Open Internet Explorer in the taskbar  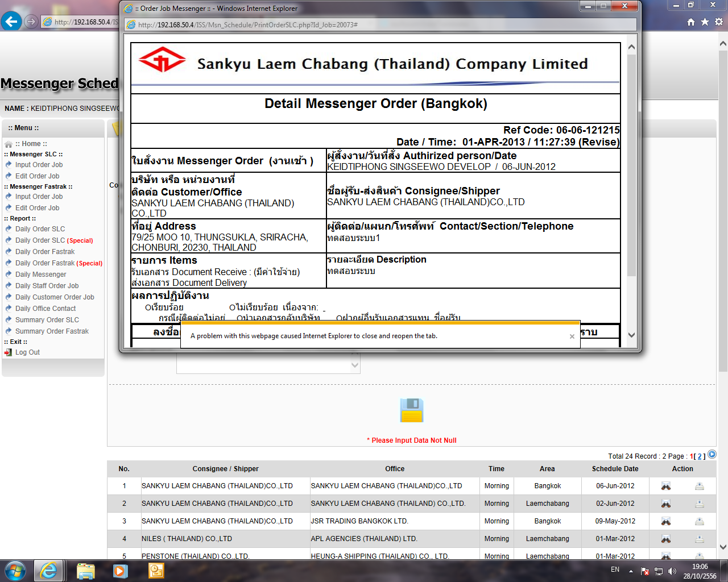click(49, 571)
